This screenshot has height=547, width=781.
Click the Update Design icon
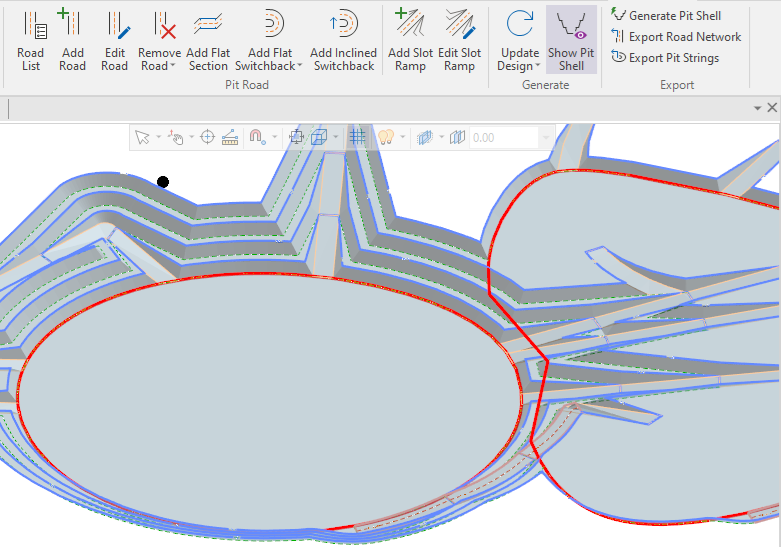[x=520, y=24]
